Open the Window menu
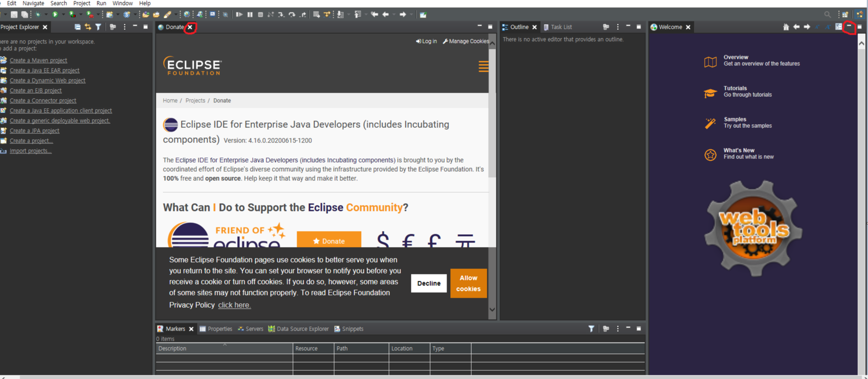868x379 pixels. coord(122,3)
